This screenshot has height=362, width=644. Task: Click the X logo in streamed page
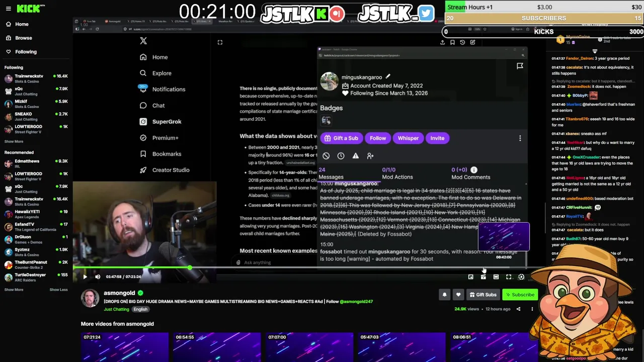click(143, 41)
